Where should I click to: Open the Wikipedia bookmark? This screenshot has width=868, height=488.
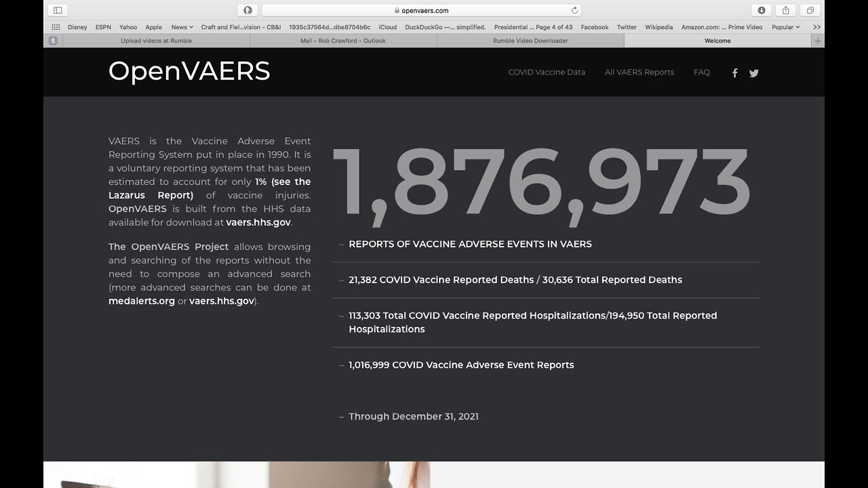pyautogui.click(x=658, y=27)
